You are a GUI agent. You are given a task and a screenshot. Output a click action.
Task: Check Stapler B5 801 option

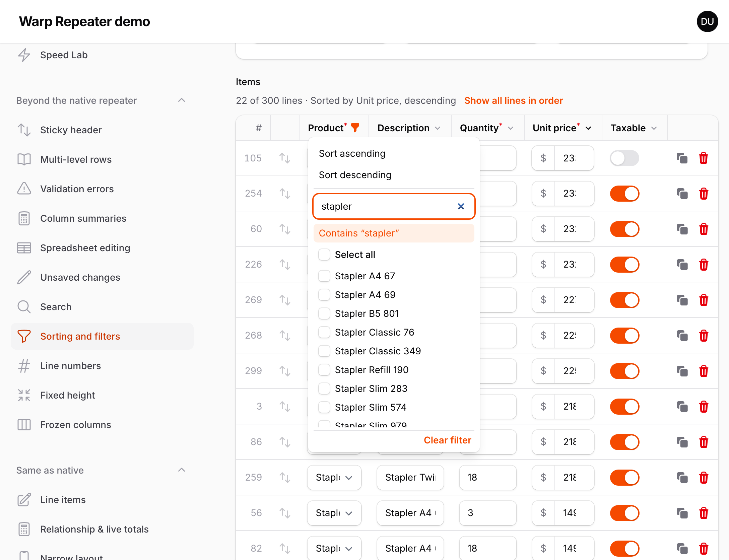(x=324, y=313)
